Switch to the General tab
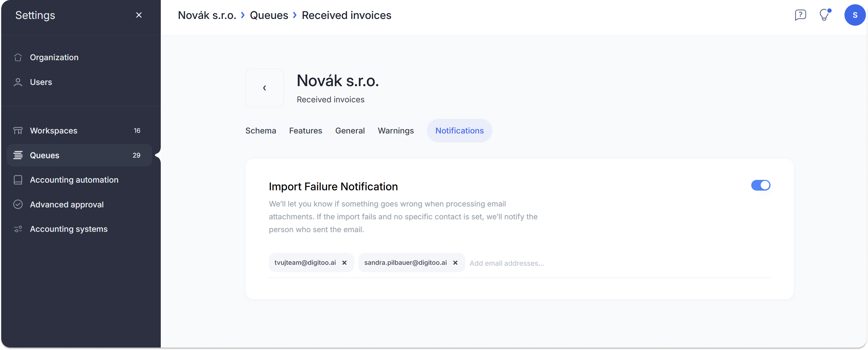Viewport: 868px width, 350px height. pyautogui.click(x=350, y=131)
